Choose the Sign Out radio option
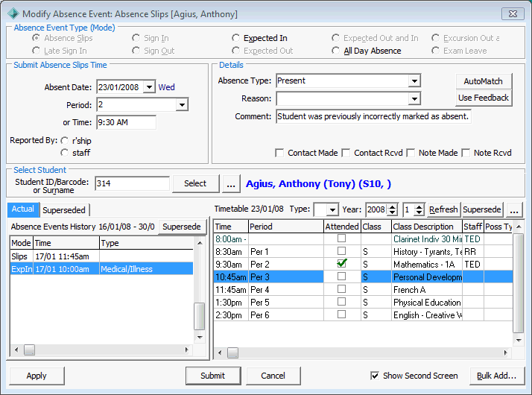532x395 pixels. tap(136, 51)
